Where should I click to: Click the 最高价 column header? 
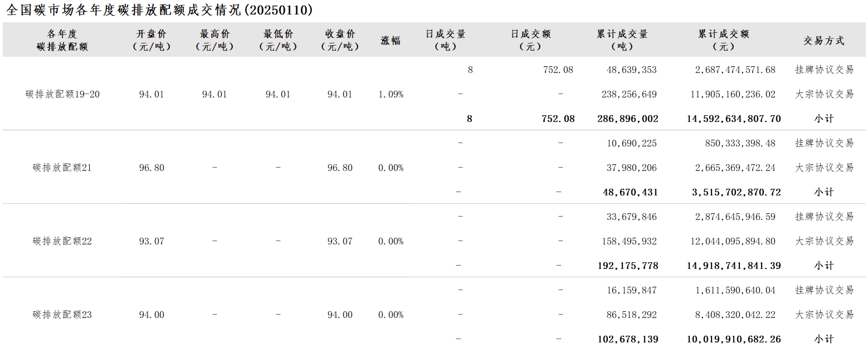coord(214,41)
